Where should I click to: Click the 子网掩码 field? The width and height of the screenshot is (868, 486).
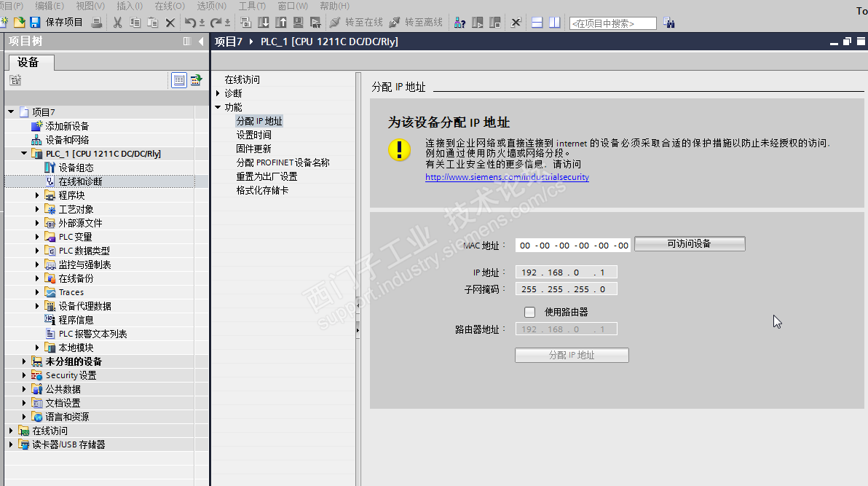tap(566, 289)
